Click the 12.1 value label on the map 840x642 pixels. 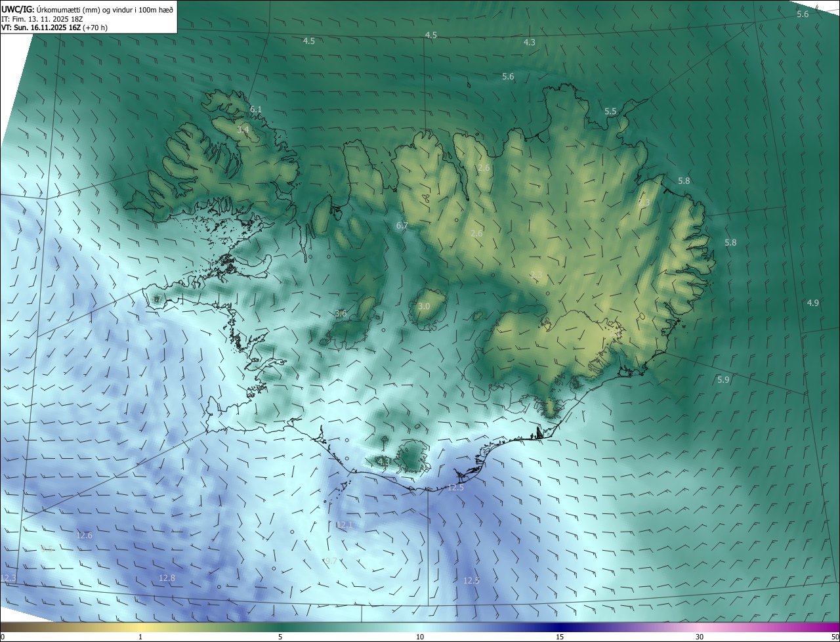click(x=345, y=525)
